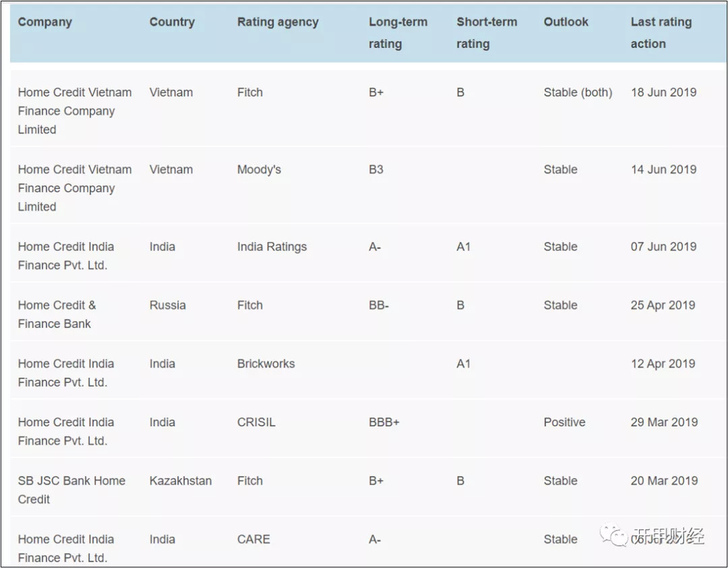Click the A1 short-term rating for India Ratings
The height and width of the screenshot is (568, 728).
click(x=463, y=246)
